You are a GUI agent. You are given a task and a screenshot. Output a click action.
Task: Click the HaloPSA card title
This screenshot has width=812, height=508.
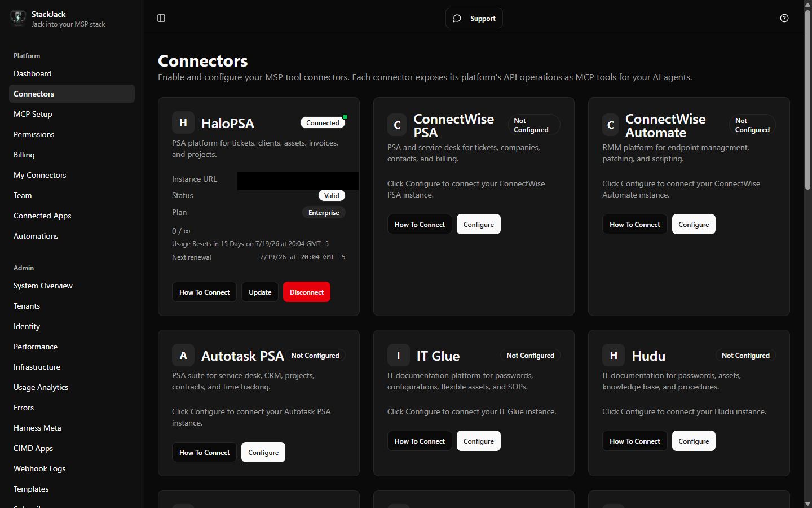point(228,123)
